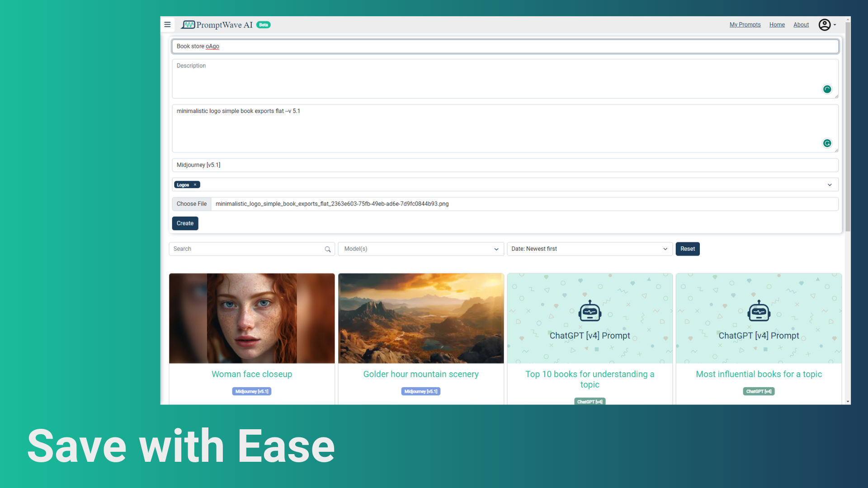Click robot icon on Most influential books card

(759, 311)
